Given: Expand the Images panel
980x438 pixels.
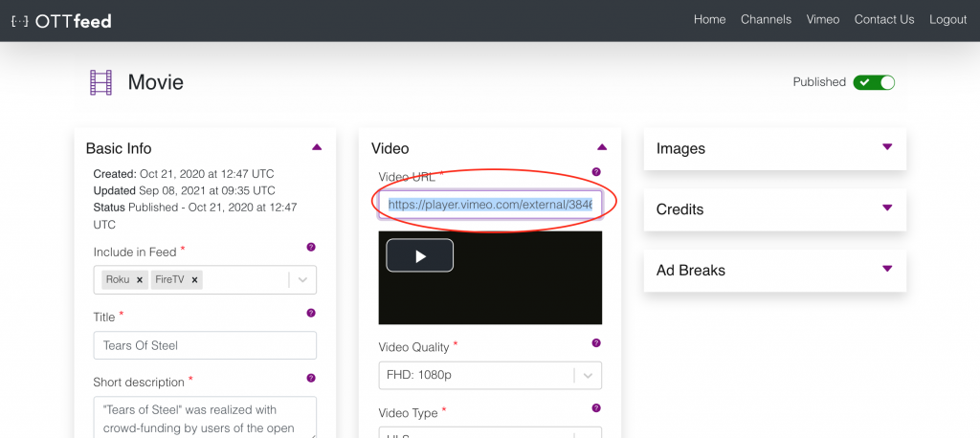Looking at the screenshot, I should (x=886, y=147).
